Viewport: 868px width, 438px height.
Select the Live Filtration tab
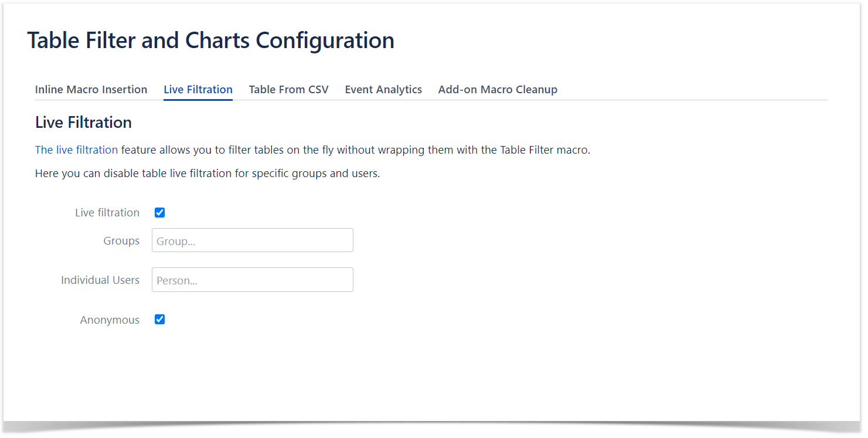coord(198,90)
